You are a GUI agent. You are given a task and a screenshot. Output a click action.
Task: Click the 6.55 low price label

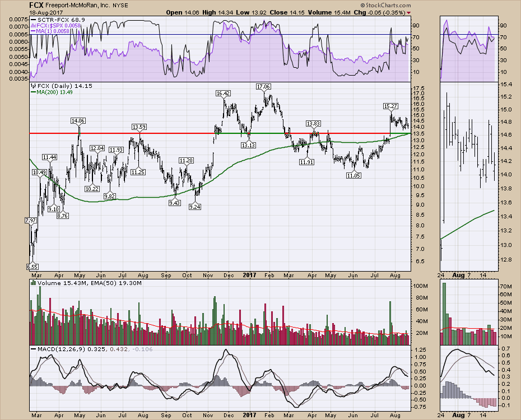32,267
